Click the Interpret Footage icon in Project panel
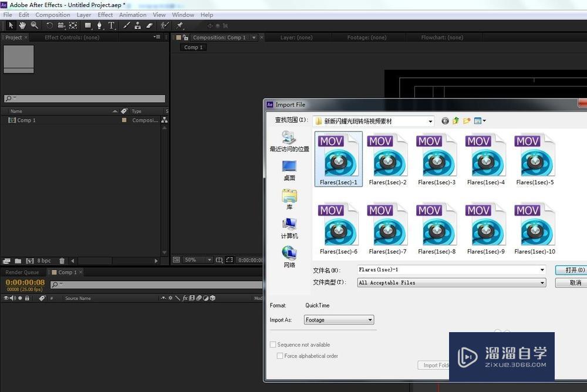 click(x=6, y=261)
